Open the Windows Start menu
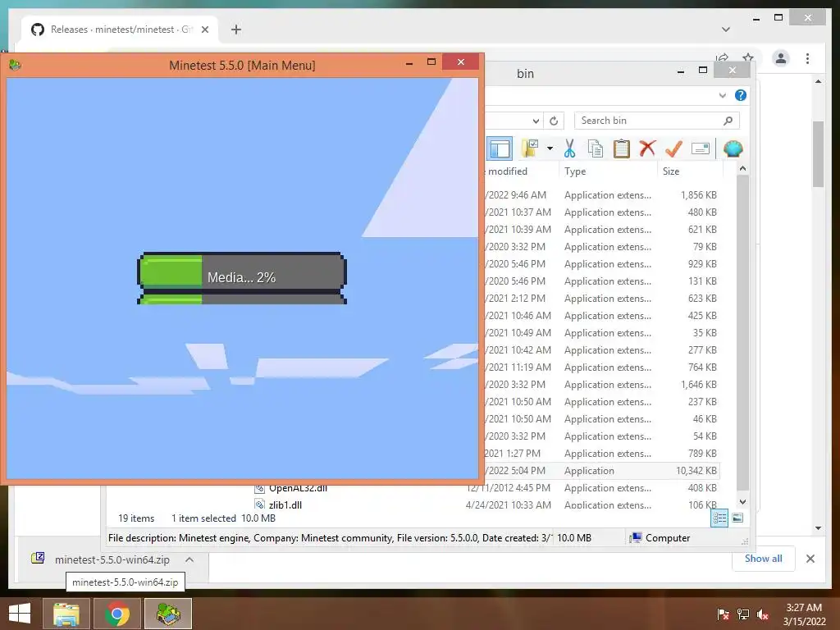The width and height of the screenshot is (840, 630). [x=20, y=614]
